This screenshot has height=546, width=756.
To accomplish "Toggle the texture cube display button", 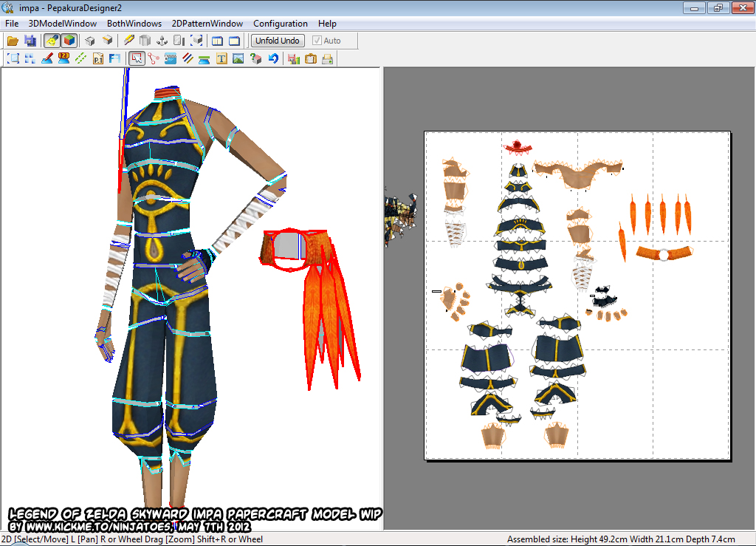I will click(x=69, y=41).
